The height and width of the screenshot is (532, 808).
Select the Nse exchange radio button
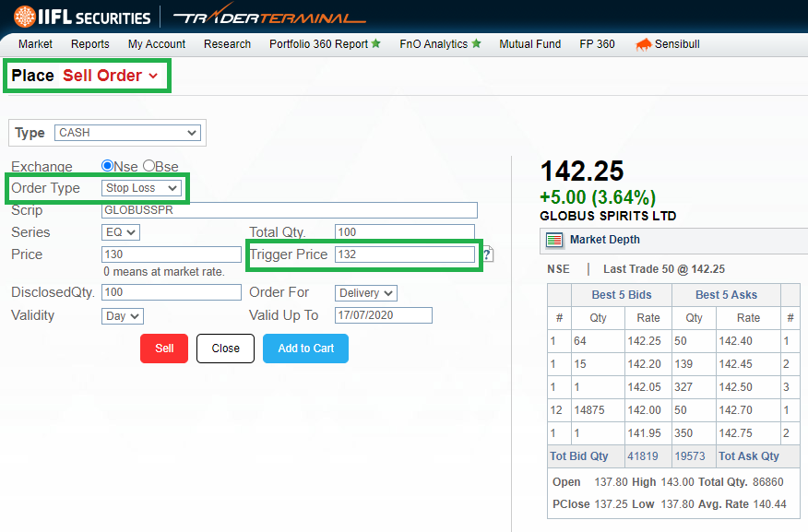(107, 166)
